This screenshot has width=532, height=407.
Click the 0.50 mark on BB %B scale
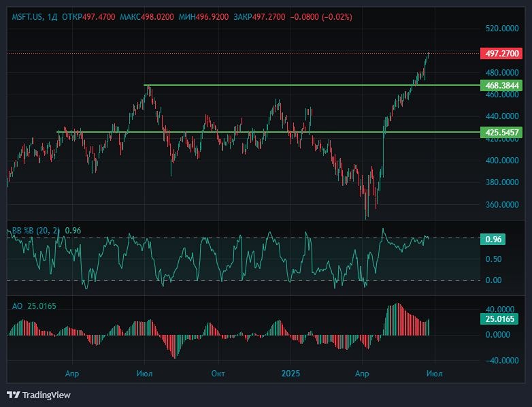click(x=495, y=259)
